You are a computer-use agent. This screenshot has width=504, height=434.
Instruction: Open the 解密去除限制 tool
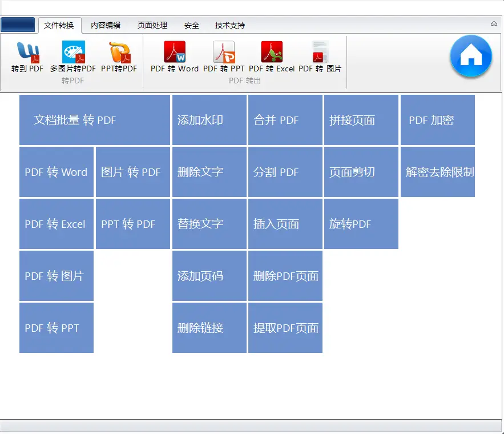point(437,172)
